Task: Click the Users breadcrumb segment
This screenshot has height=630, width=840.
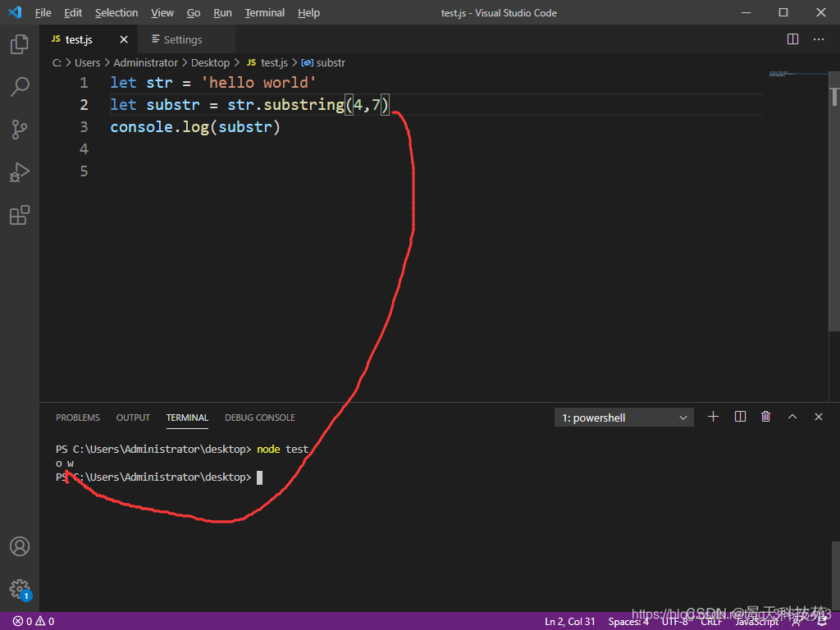Action: pyautogui.click(x=87, y=62)
